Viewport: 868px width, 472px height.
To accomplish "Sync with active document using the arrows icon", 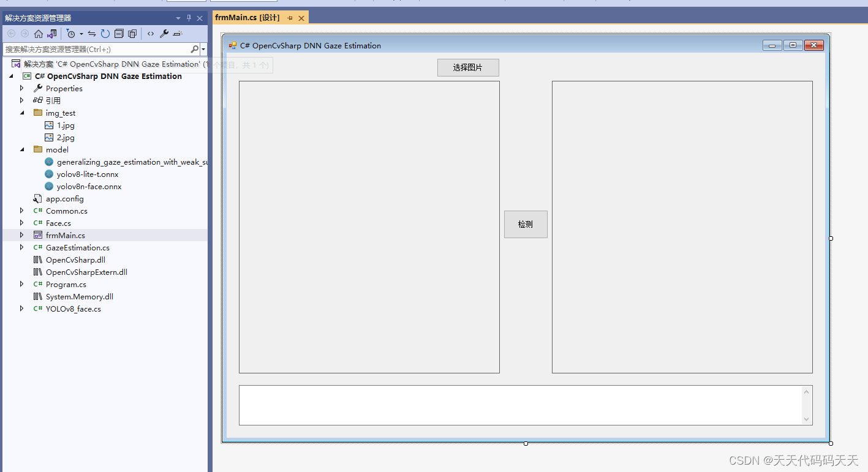I will (x=92, y=34).
